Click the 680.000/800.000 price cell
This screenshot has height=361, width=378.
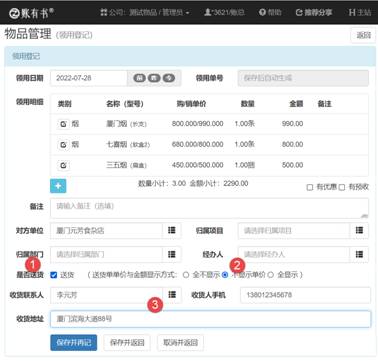pos(197,144)
